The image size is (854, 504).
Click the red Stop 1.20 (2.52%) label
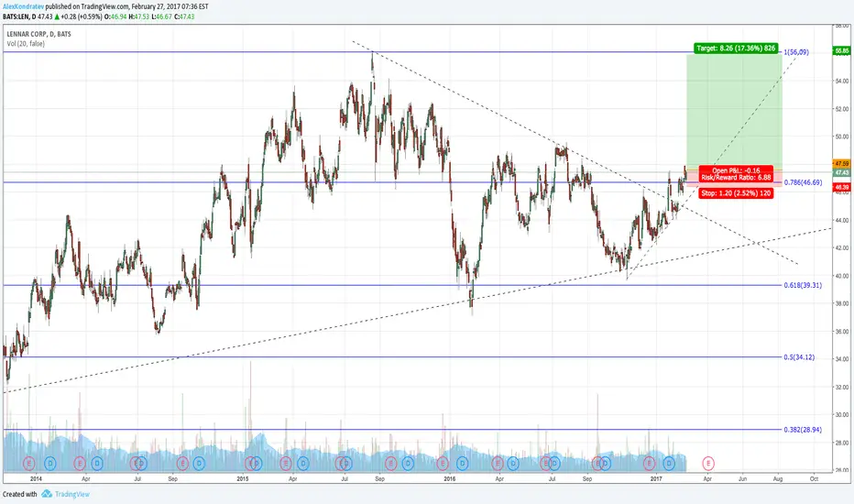pyautogui.click(x=736, y=193)
